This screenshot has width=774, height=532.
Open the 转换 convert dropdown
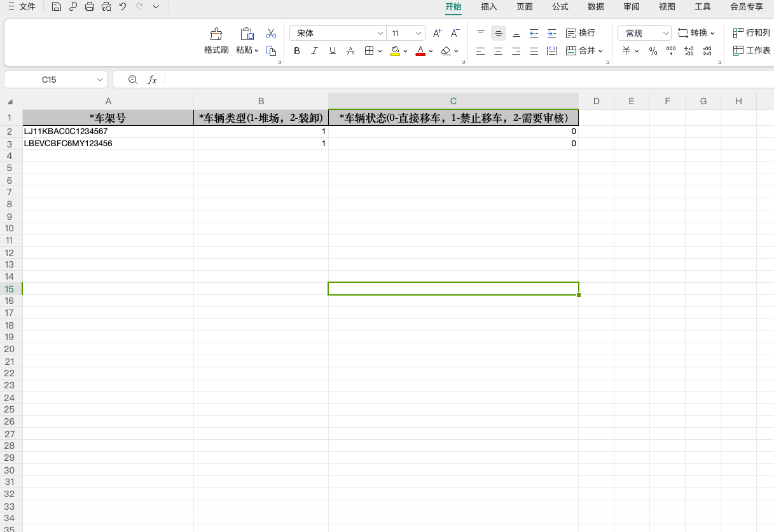(x=696, y=33)
